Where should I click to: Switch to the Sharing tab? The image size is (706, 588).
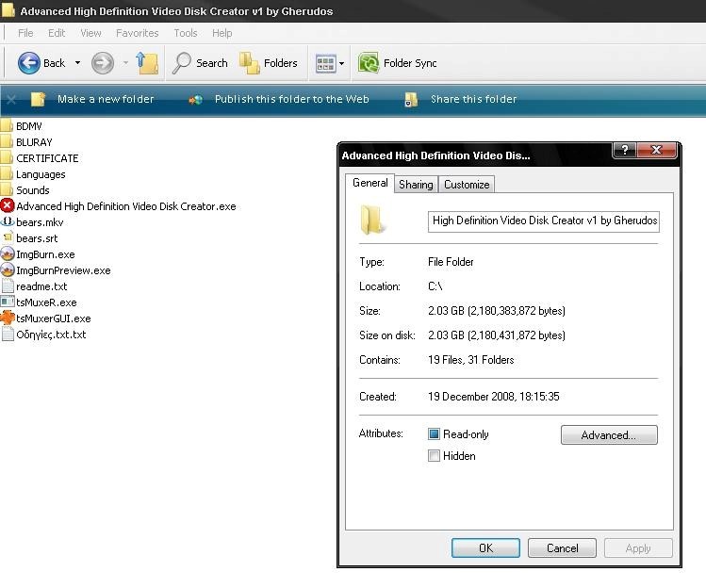[416, 185]
